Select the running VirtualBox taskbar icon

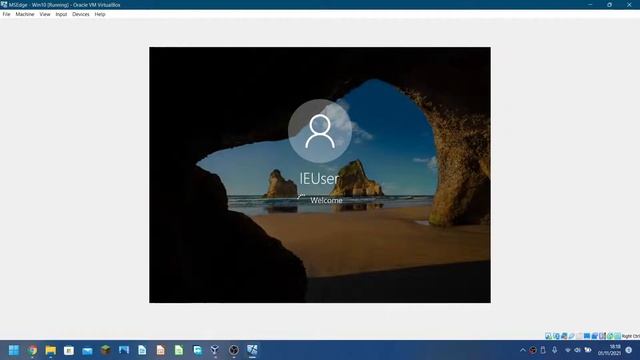pyautogui.click(x=252, y=350)
